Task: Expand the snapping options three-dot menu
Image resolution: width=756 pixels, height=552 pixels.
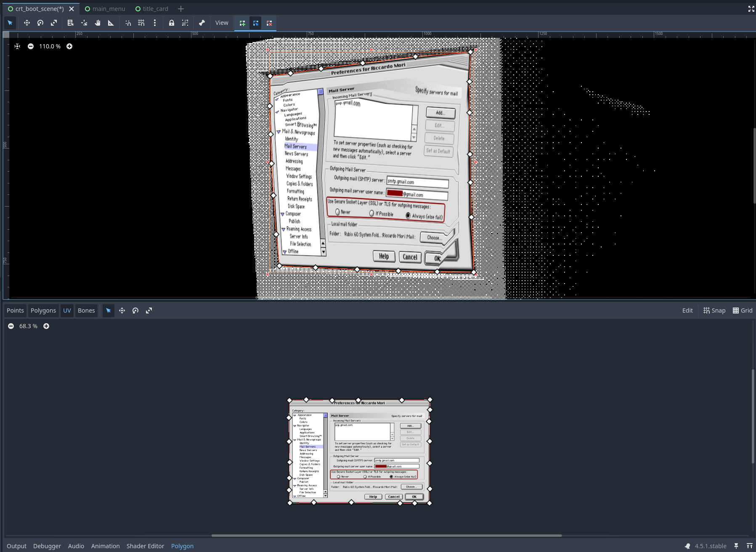Action: 155,23
